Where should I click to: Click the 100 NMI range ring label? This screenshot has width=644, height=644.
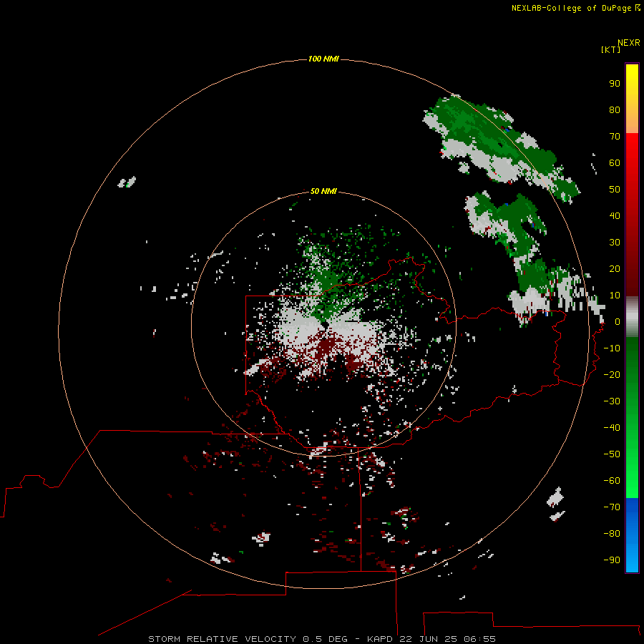[x=323, y=59]
